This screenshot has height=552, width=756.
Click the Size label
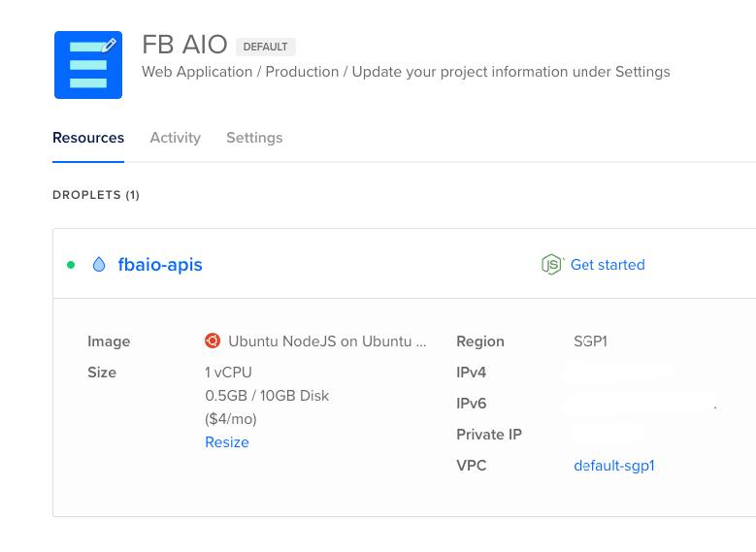102,373
